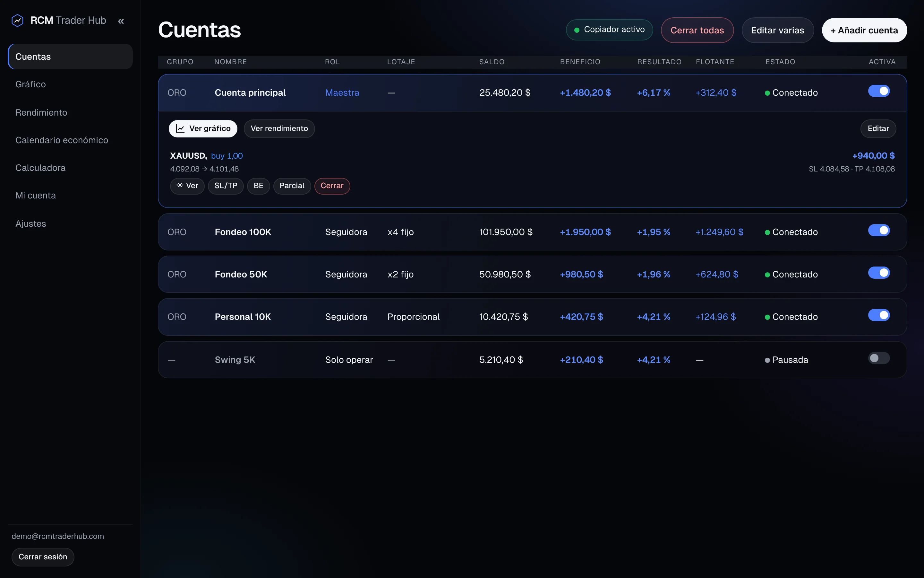Expand the Fondeo 50K account row
The width and height of the screenshot is (924, 578).
(532, 275)
